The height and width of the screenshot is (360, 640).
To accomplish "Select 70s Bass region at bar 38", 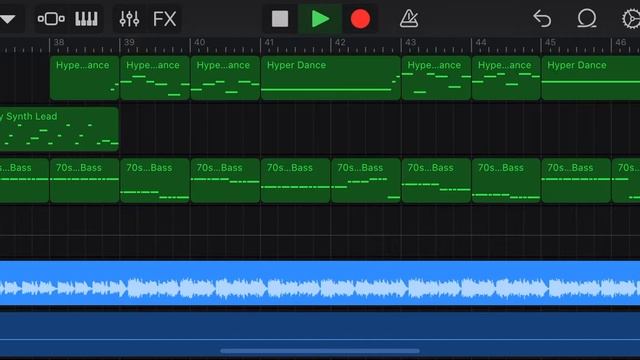I will [x=84, y=181].
